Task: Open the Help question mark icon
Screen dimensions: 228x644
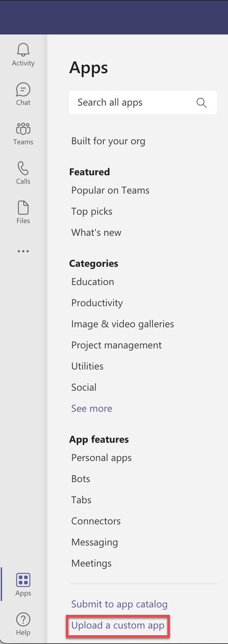Action: click(x=23, y=619)
